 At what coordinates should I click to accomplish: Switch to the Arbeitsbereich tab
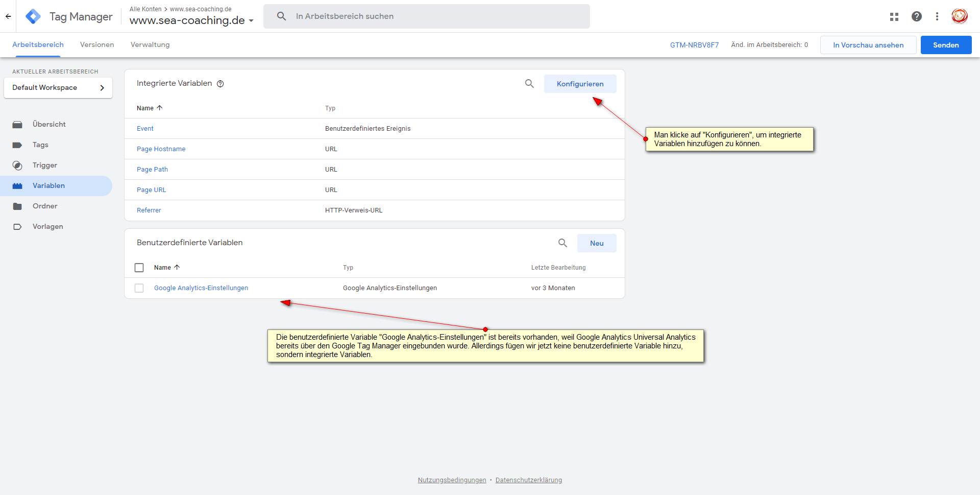(38, 45)
